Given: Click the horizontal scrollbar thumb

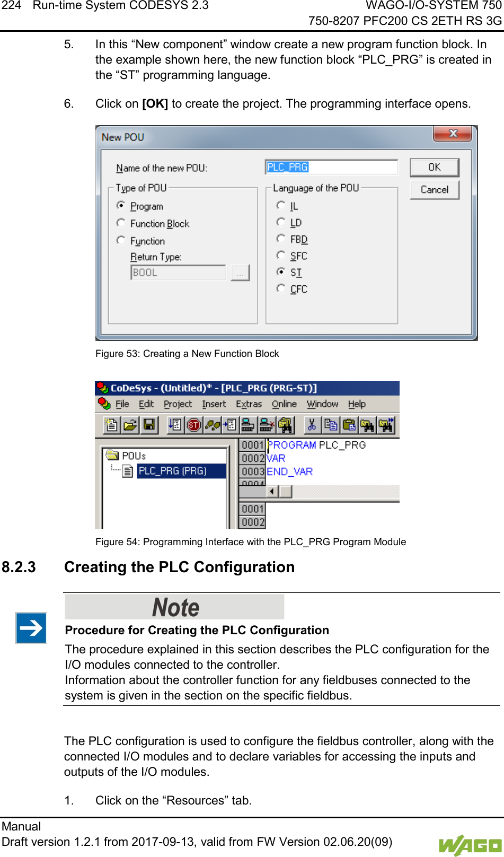Looking at the screenshot, I should coord(286,492).
